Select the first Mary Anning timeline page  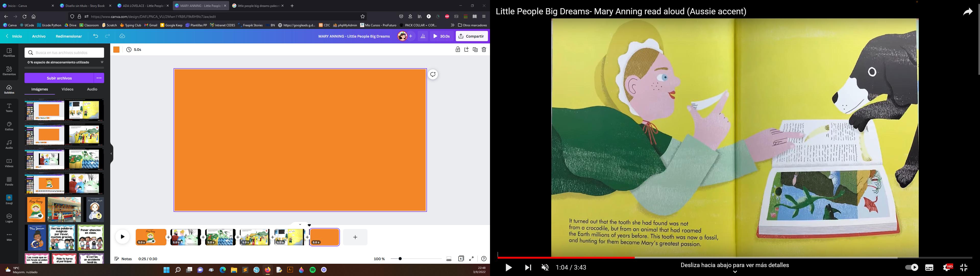click(x=151, y=237)
